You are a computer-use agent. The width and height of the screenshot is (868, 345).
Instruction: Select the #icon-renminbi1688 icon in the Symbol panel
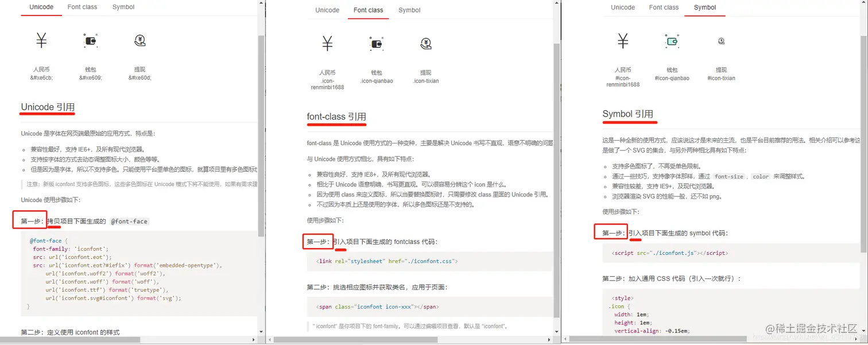pyautogui.click(x=623, y=40)
